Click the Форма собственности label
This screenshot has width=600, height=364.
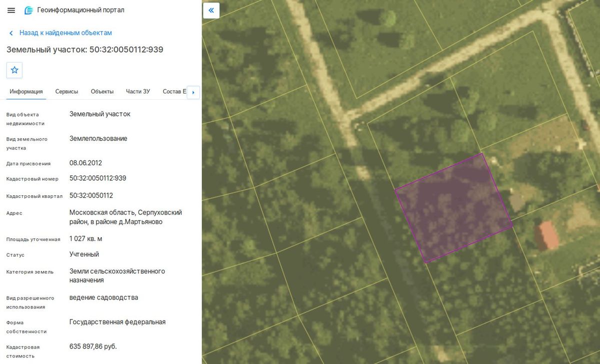click(26, 327)
